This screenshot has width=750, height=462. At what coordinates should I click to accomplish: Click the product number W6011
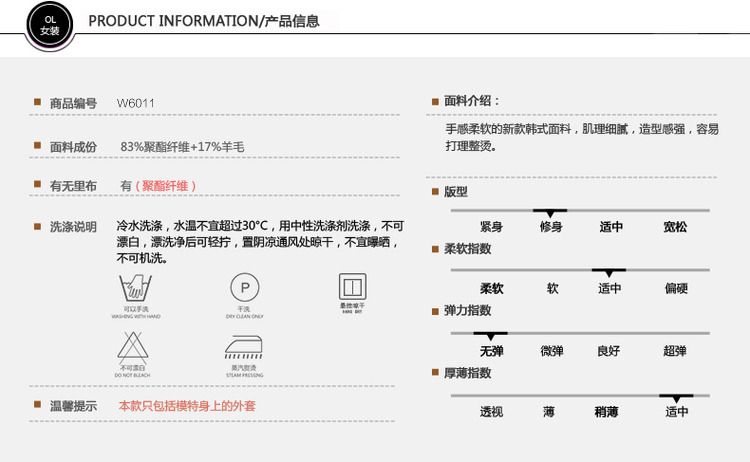click(x=136, y=103)
